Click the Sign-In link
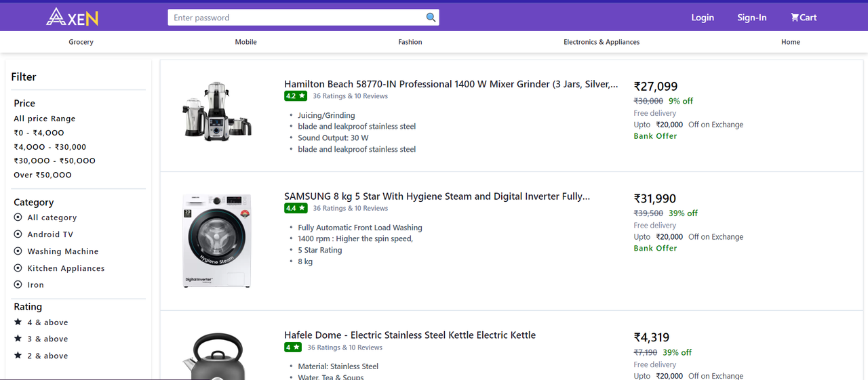868x380 pixels. 752,18
